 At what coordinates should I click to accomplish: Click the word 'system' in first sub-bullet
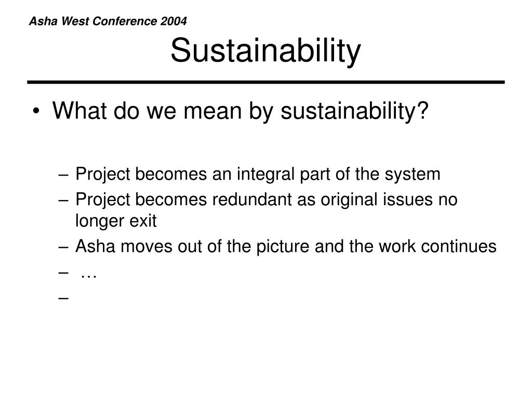click(413, 175)
